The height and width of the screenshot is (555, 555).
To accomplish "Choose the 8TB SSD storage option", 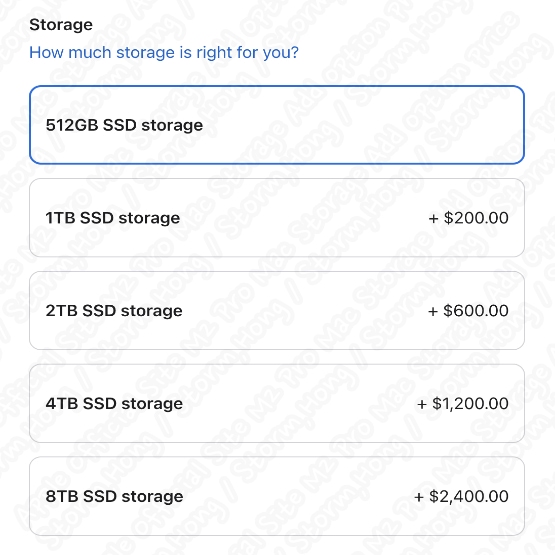I will (277, 496).
